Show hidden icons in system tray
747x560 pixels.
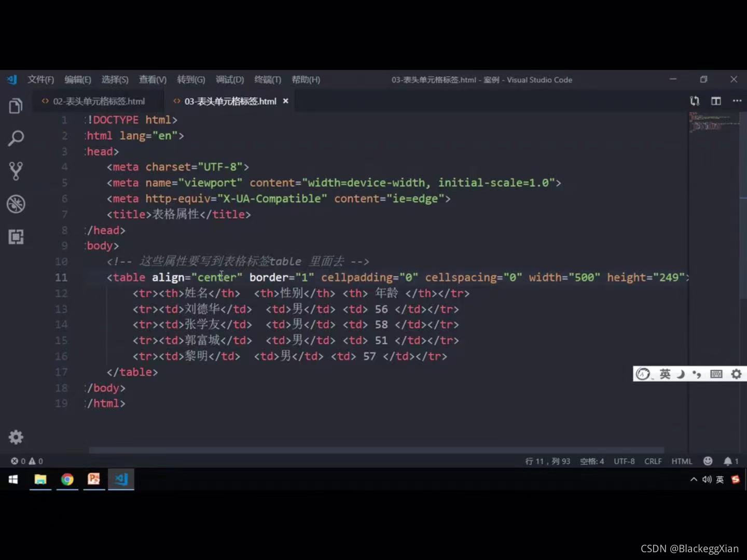[x=694, y=480]
